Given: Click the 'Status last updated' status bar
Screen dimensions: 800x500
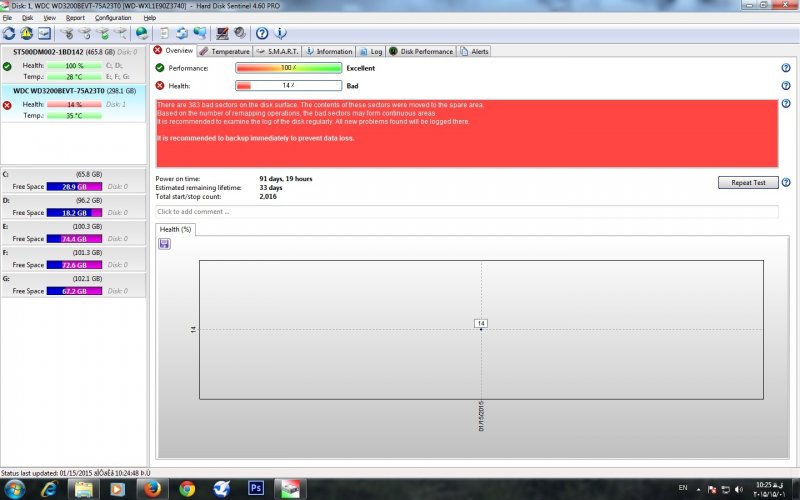Looking at the screenshot, I should point(76,473).
